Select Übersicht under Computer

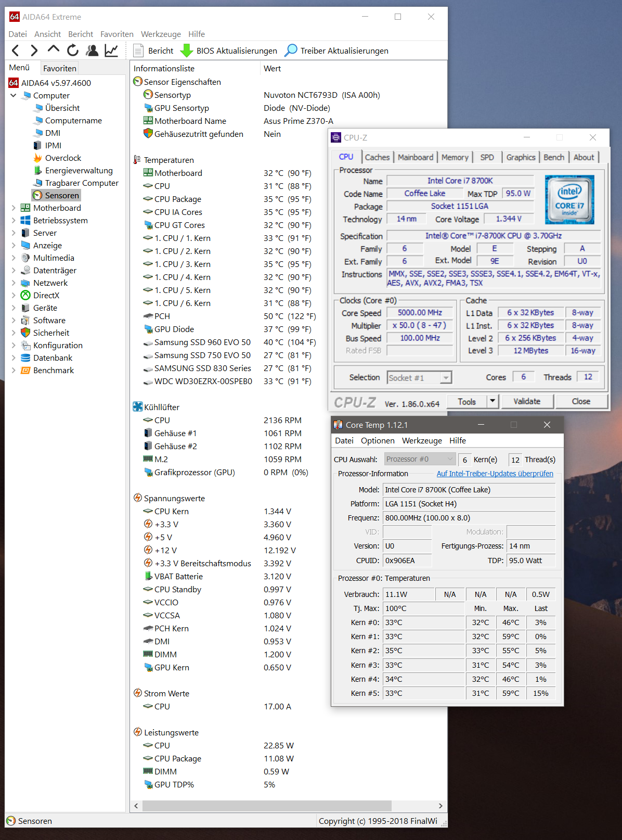pyautogui.click(x=57, y=108)
